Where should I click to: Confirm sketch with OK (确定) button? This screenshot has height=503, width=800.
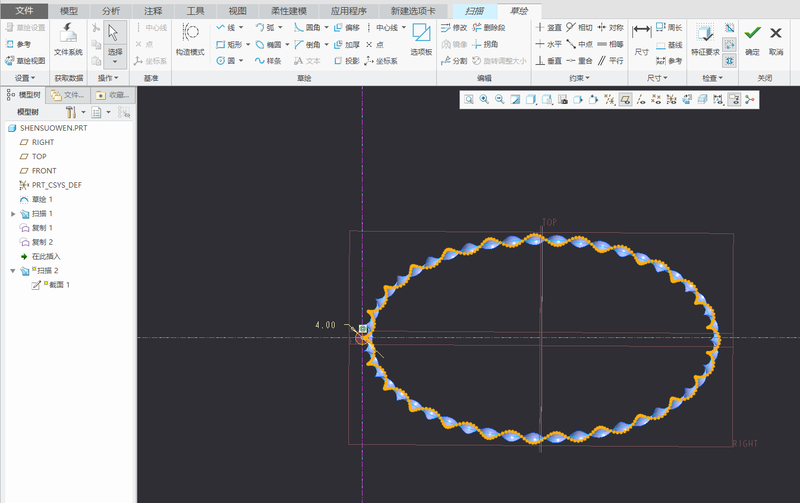coord(752,39)
